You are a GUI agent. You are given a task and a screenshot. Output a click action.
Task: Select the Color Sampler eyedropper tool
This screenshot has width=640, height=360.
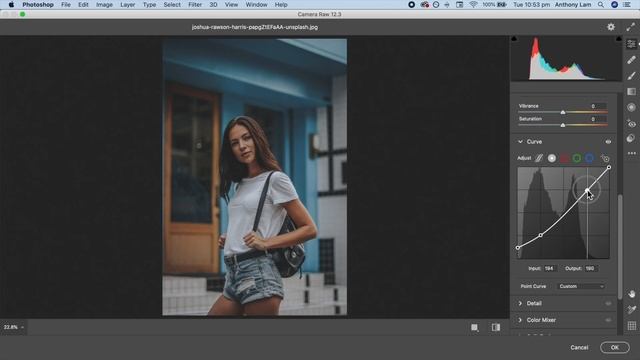[631, 310]
